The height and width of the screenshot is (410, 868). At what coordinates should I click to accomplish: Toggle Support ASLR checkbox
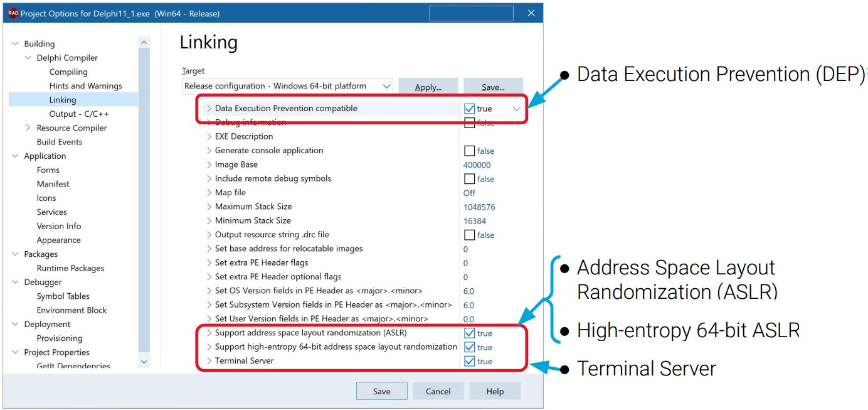(x=470, y=333)
